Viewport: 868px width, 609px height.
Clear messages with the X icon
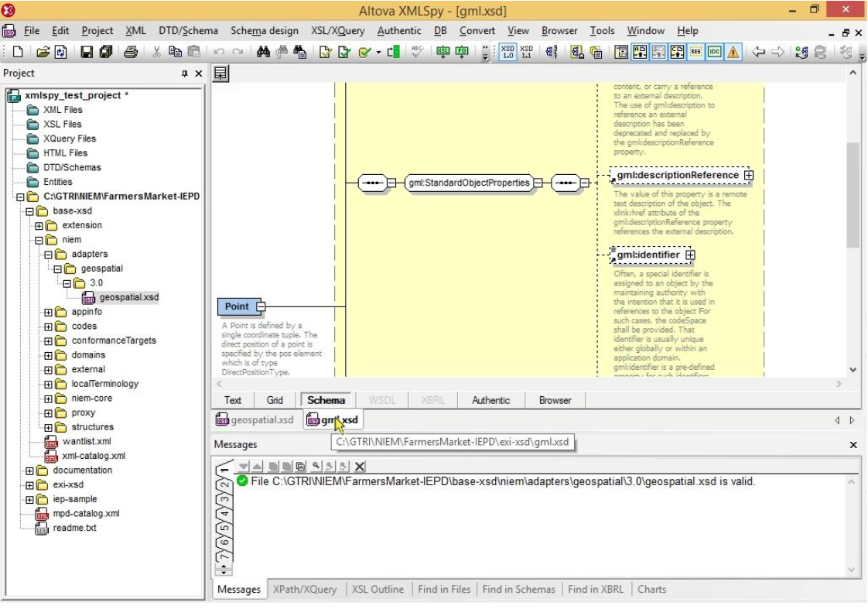tap(360, 466)
